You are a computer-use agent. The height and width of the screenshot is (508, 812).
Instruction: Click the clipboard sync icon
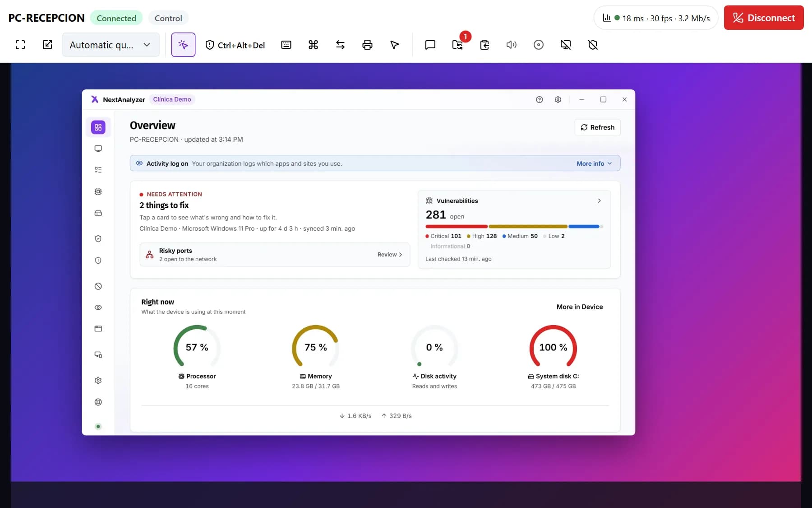484,45
